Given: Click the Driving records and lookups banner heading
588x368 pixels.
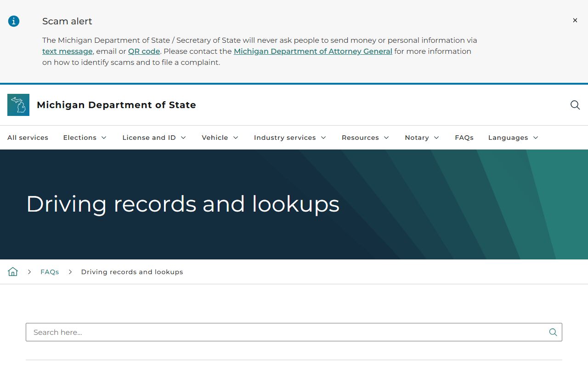Looking at the screenshot, I should click(183, 204).
